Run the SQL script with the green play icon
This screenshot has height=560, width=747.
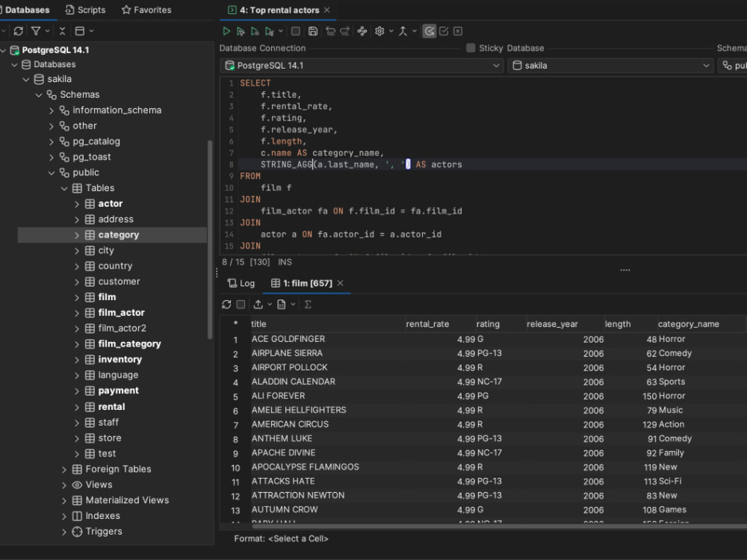click(226, 31)
